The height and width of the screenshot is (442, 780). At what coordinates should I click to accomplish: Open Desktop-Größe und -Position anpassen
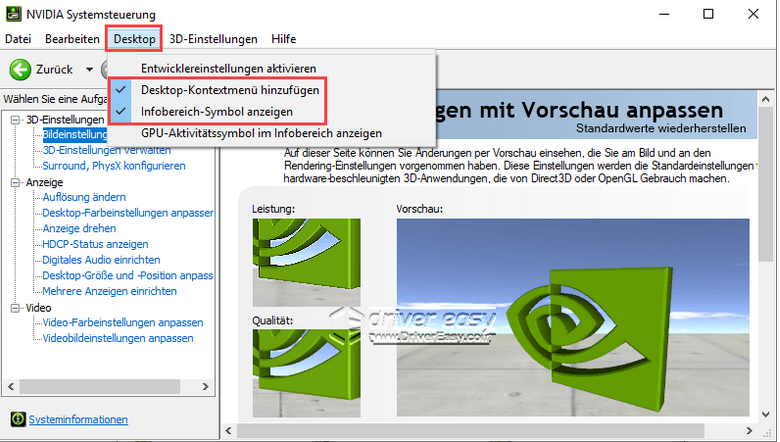click(127, 275)
